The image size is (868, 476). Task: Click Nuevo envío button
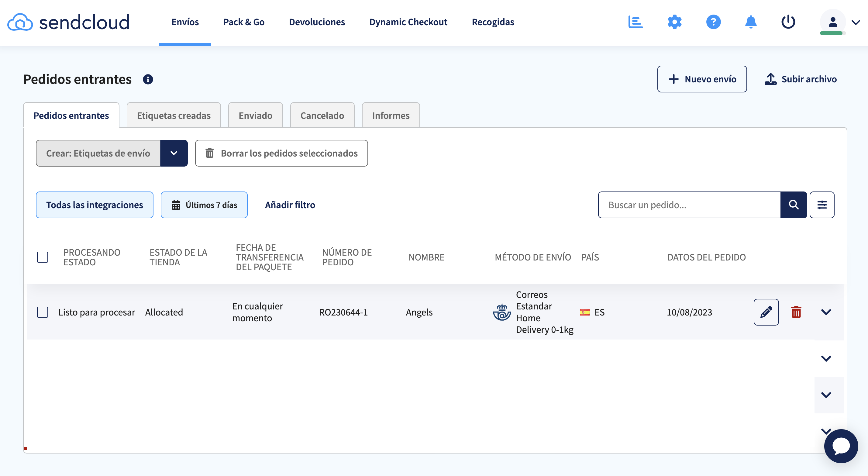pos(702,79)
